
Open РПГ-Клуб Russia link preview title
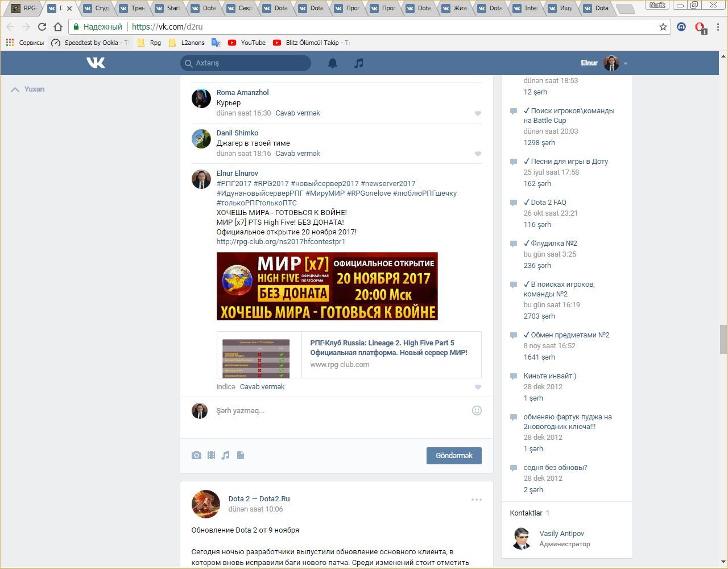click(x=389, y=348)
